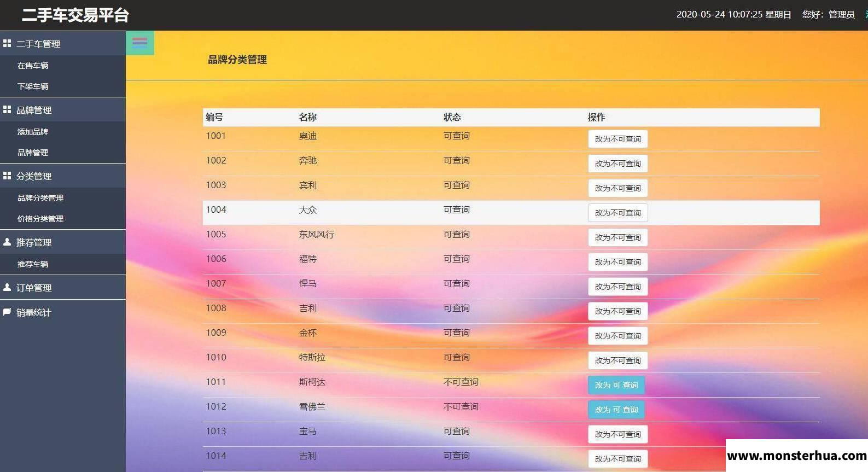Click 改为不可查询 for 特斯拉 row
This screenshot has width=868, height=472.
tap(618, 360)
